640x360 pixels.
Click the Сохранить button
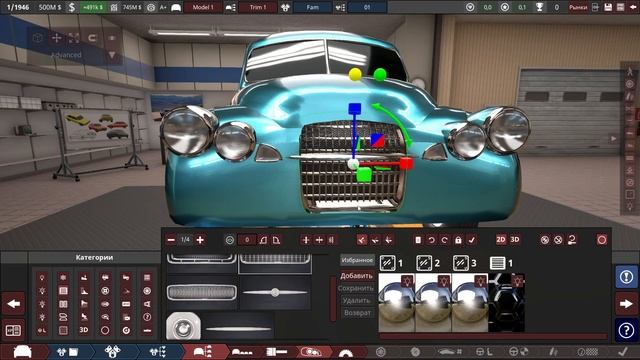[x=356, y=288]
